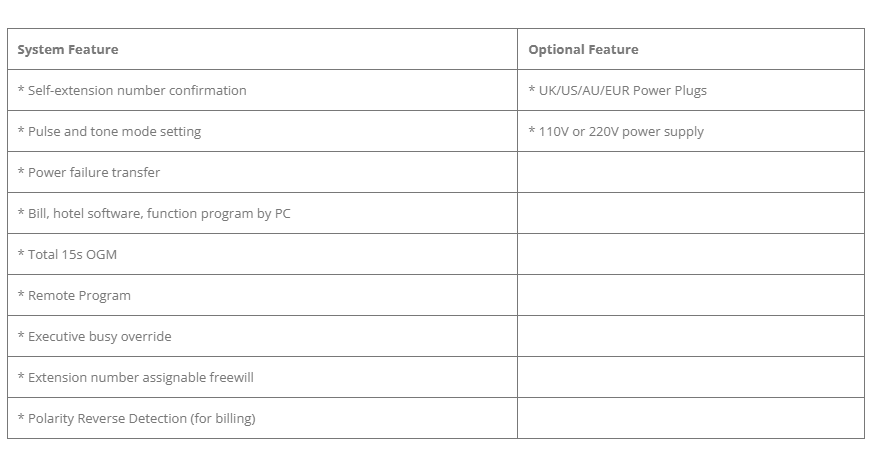Image resolution: width=878 pixels, height=451 pixels.
Task: Click the Bill, hotel software, function program cell
Action: (x=154, y=214)
